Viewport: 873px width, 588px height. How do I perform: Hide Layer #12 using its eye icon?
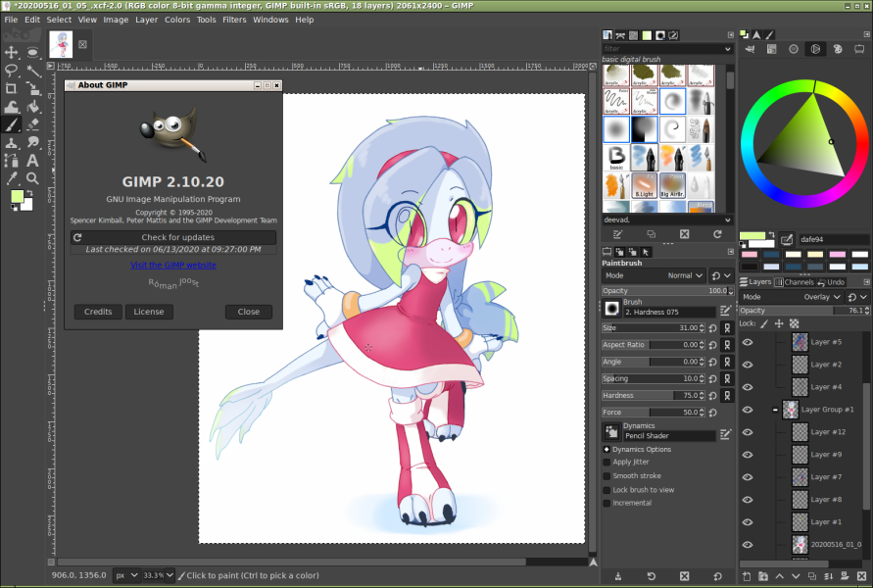click(x=748, y=432)
